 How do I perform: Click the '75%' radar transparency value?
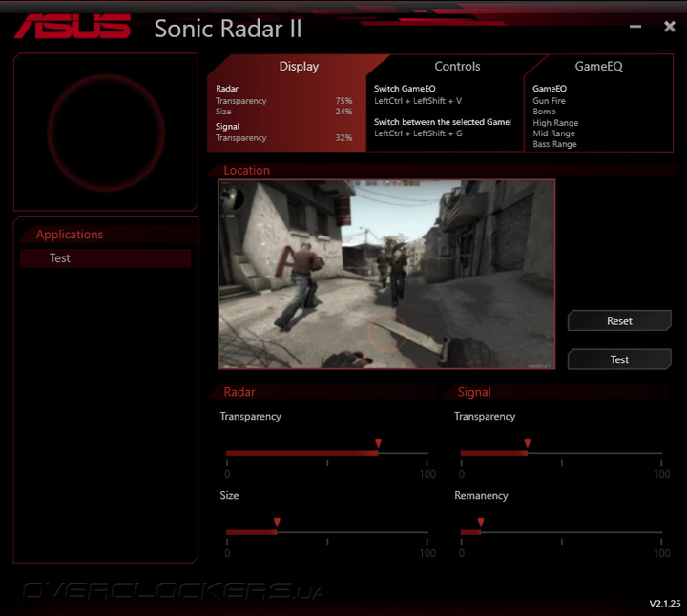click(x=343, y=101)
